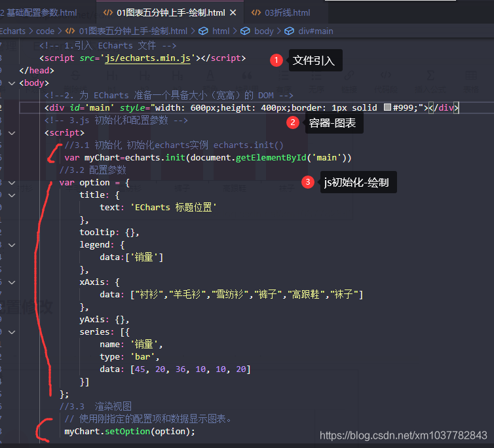Select the body breadcrumb element
Screen dimensions: 494x448
point(263,31)
